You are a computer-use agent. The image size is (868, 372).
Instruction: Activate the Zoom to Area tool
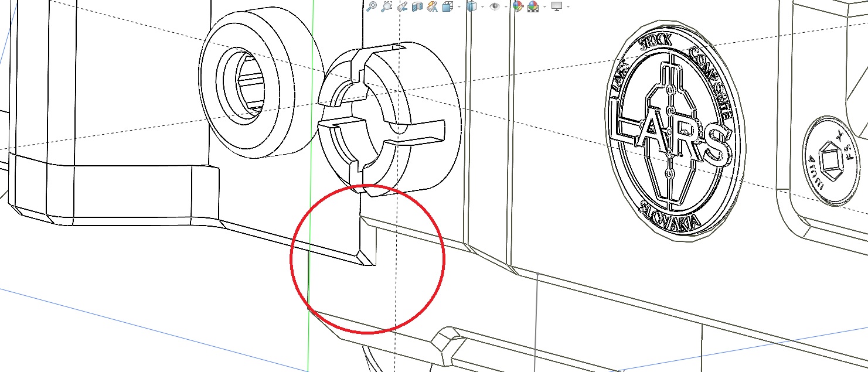pos(386,6)
